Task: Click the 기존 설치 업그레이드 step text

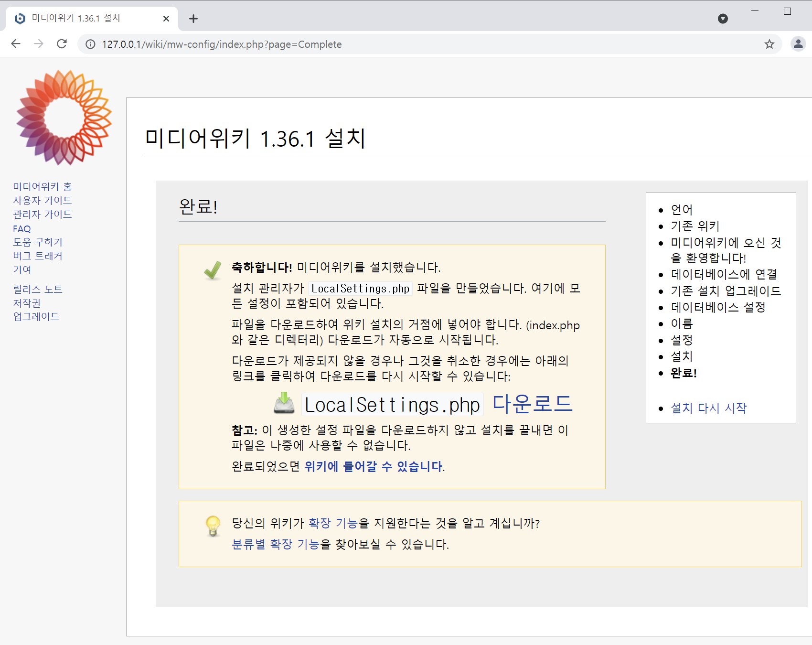Action: tap(726, 290)
